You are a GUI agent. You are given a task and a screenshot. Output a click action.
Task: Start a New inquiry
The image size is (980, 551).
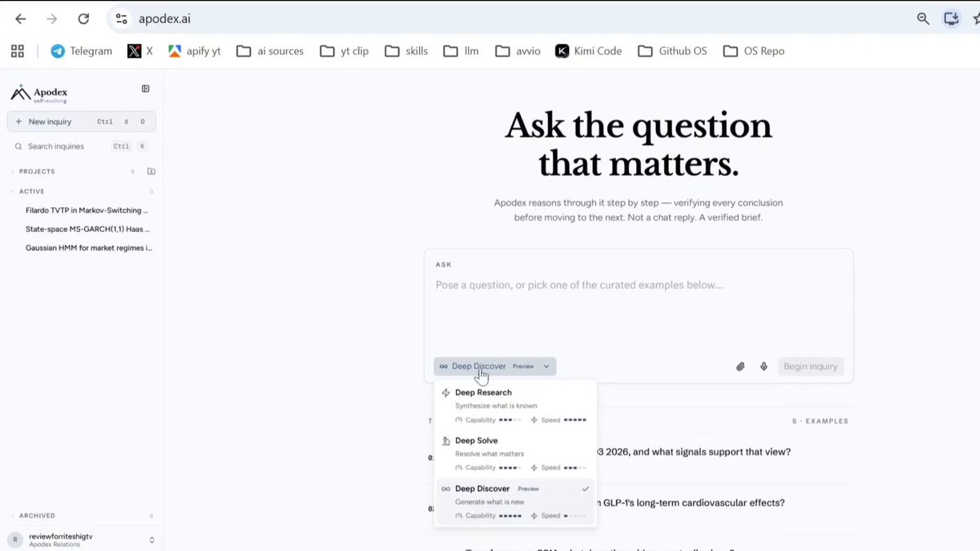[x=82, y=122]
